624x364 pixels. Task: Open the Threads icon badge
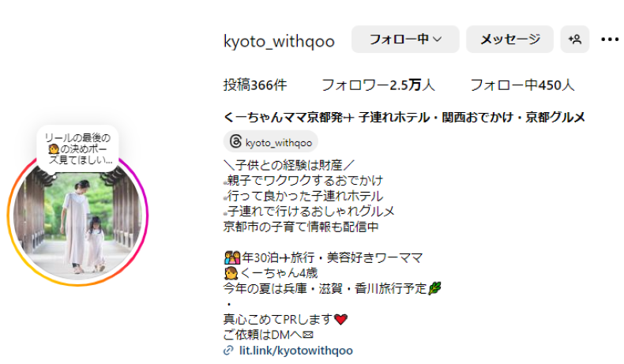235,141
